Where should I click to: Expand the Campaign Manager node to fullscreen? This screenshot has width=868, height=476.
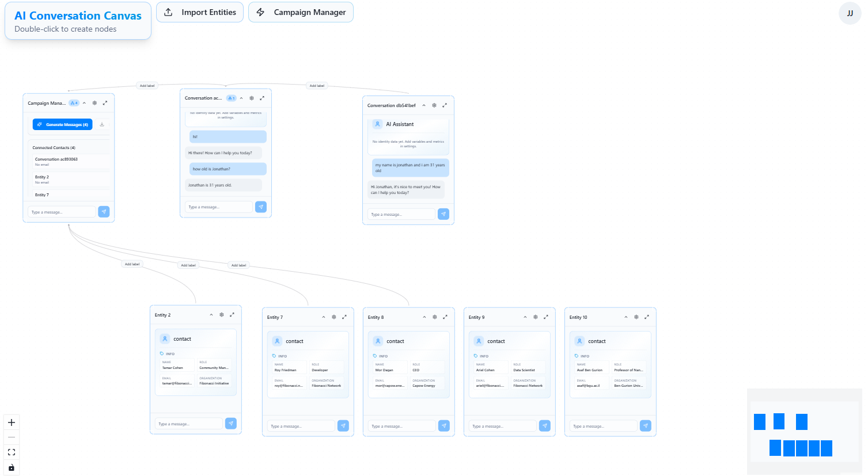point(105,103)
